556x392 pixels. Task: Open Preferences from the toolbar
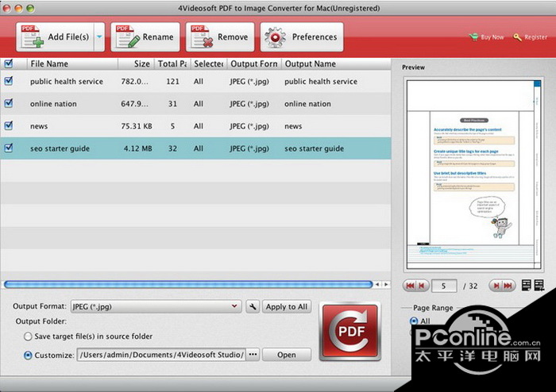(302, 37)
